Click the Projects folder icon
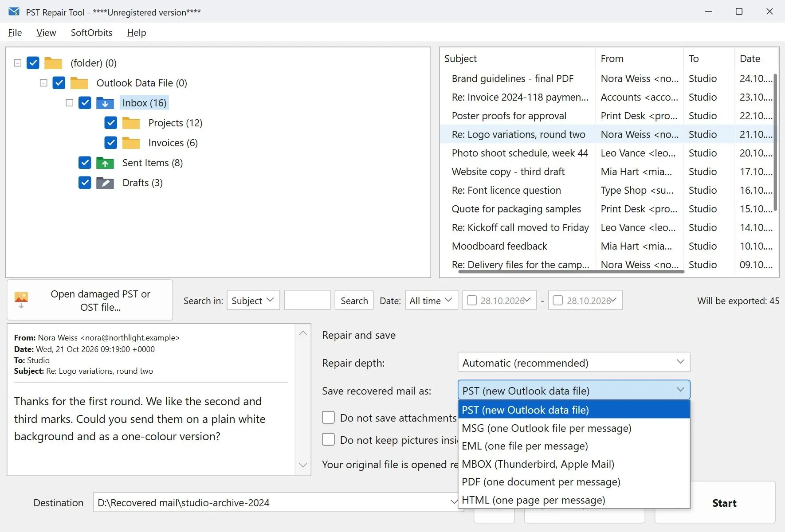 click(x=131, y=123)
